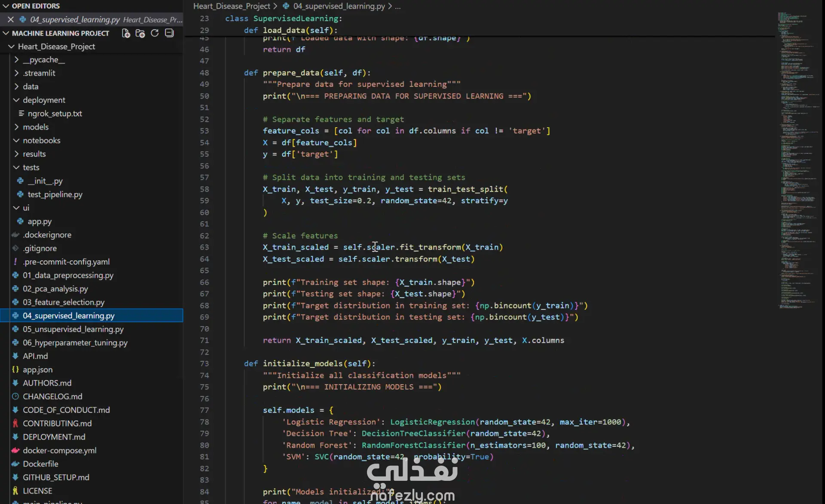The height and width of the screenshot is (504, 825).
Task: Refresh the explorer file tree
Action: (x=155, y=33)
